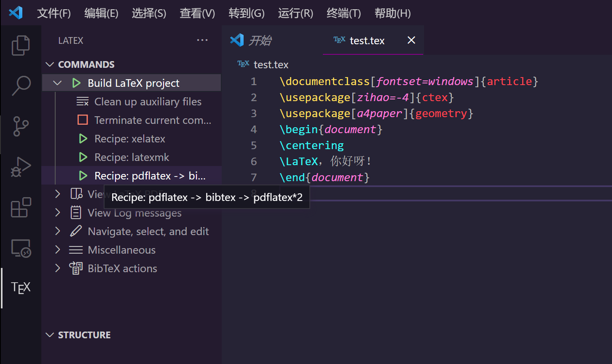
Task: Close the test.tex editor tab
Action: 411,40
